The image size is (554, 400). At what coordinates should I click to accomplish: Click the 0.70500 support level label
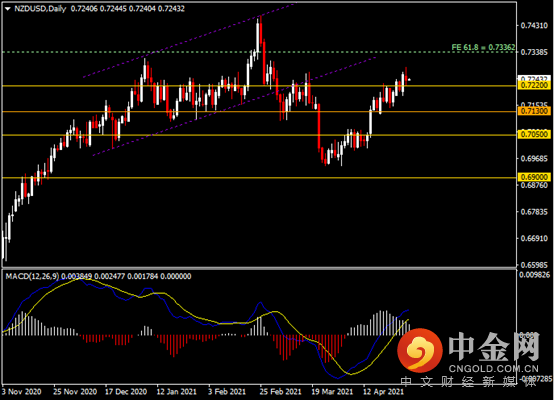(534, 135)
